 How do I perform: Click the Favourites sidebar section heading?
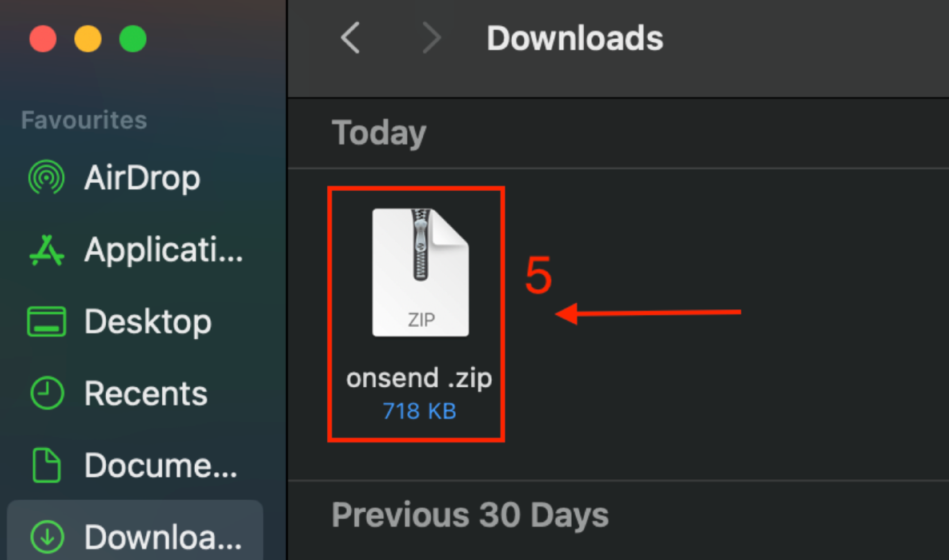point(84,120)
